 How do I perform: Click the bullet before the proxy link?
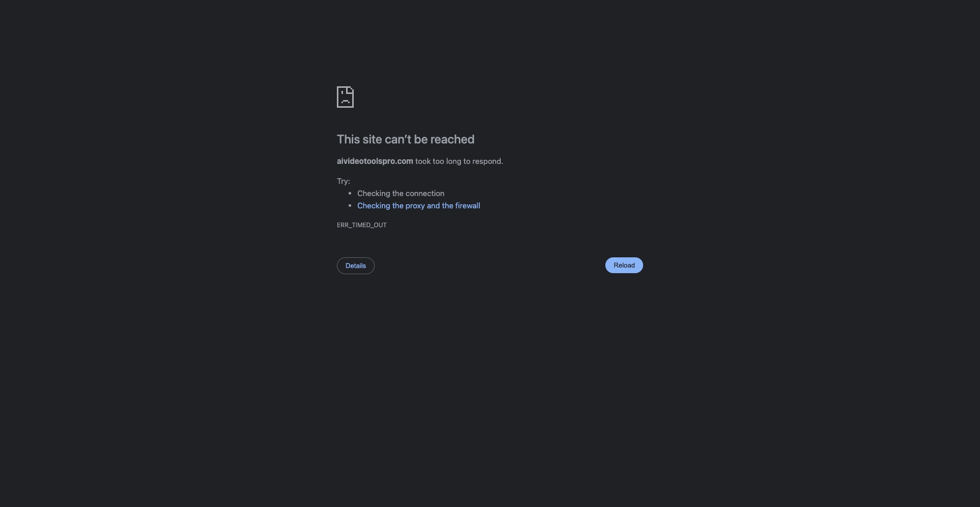coord(350,206)
